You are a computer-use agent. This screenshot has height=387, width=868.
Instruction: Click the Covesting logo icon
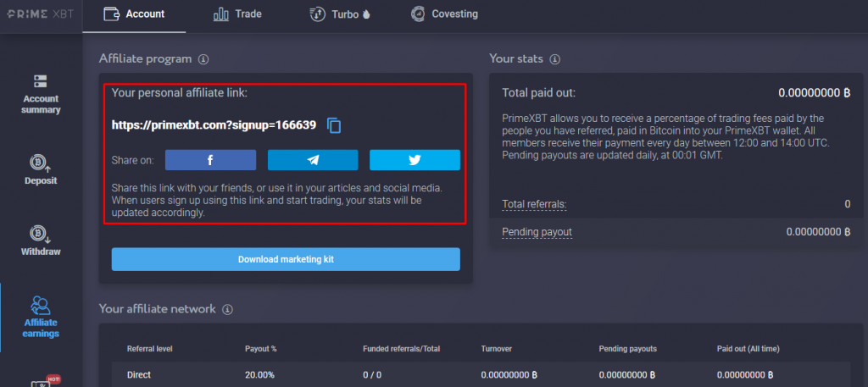pyautogui.click(x=418, y=14)
